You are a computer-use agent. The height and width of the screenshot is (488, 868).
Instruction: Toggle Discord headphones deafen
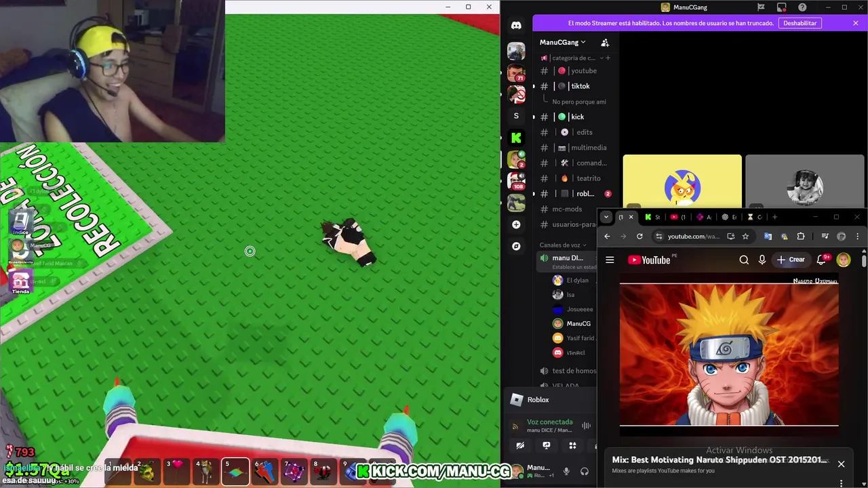(585, 471)
